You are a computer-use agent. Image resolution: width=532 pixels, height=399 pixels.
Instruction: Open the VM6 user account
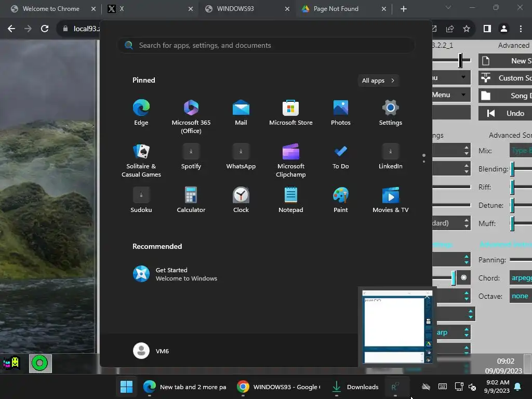pyautogui.click(x=151, y=351)
